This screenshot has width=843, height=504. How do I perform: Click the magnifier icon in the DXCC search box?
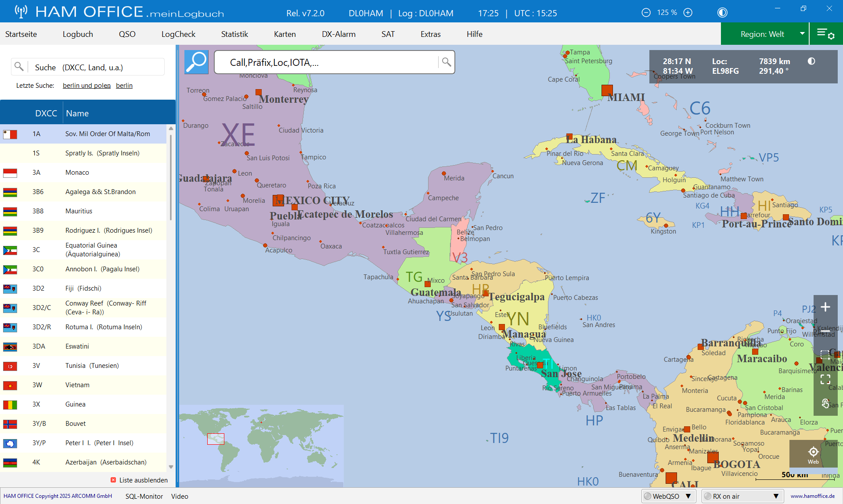pos(19,67)
